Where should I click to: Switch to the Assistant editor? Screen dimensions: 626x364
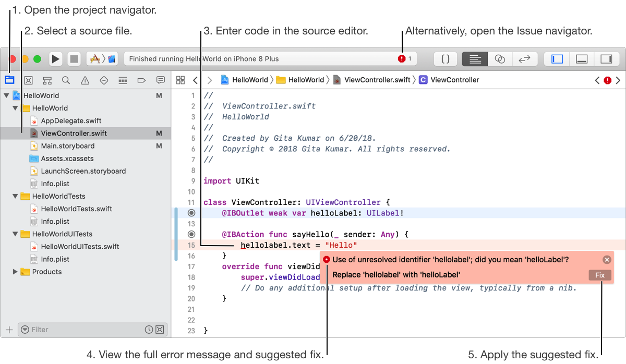[x=499, y=59]
